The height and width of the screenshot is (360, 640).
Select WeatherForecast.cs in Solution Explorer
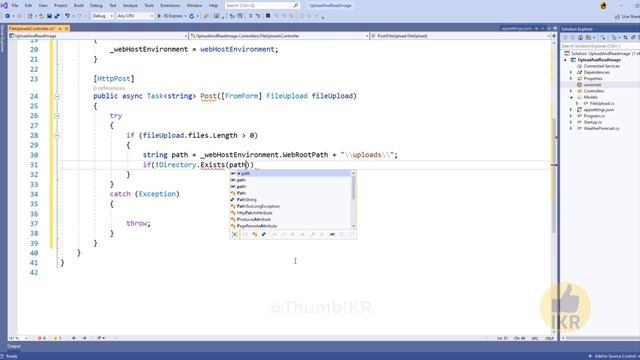pyautogui.click(x=601, y=129)
